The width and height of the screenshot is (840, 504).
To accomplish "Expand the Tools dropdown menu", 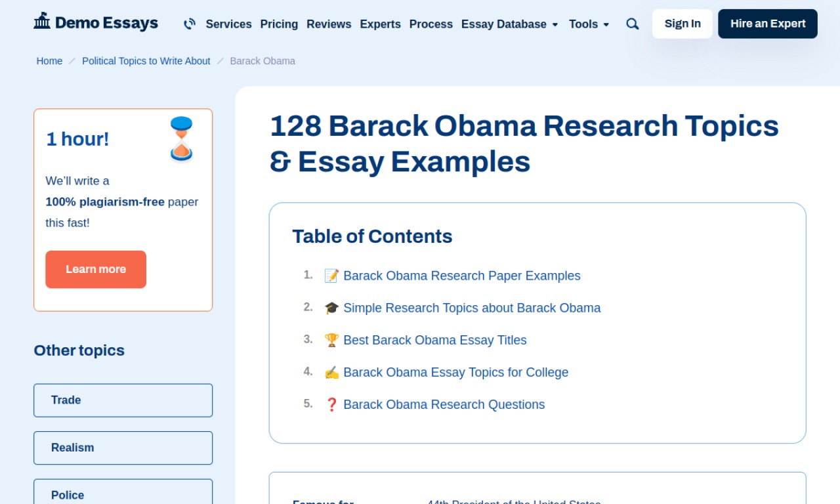I will click(x=589, y=24).
